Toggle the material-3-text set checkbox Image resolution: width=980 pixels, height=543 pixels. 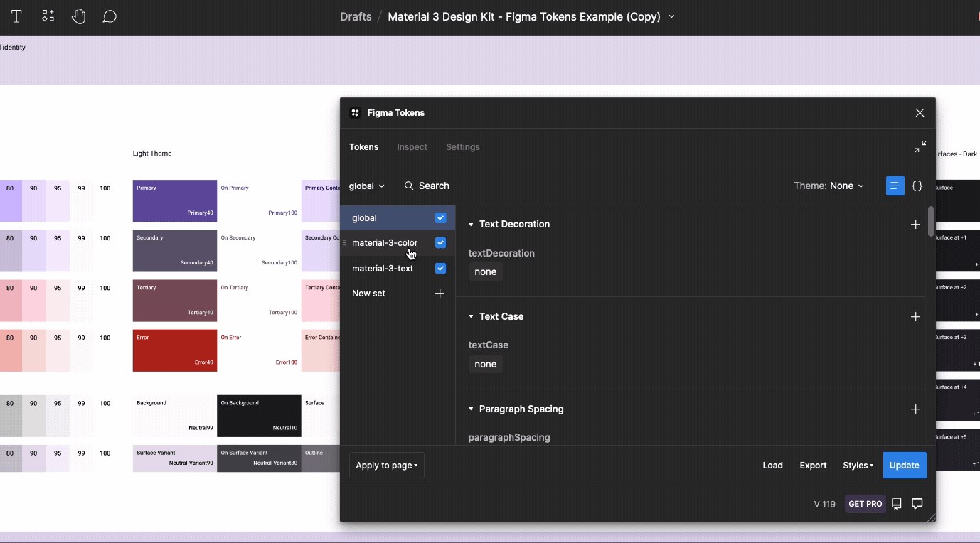[441, 269]
